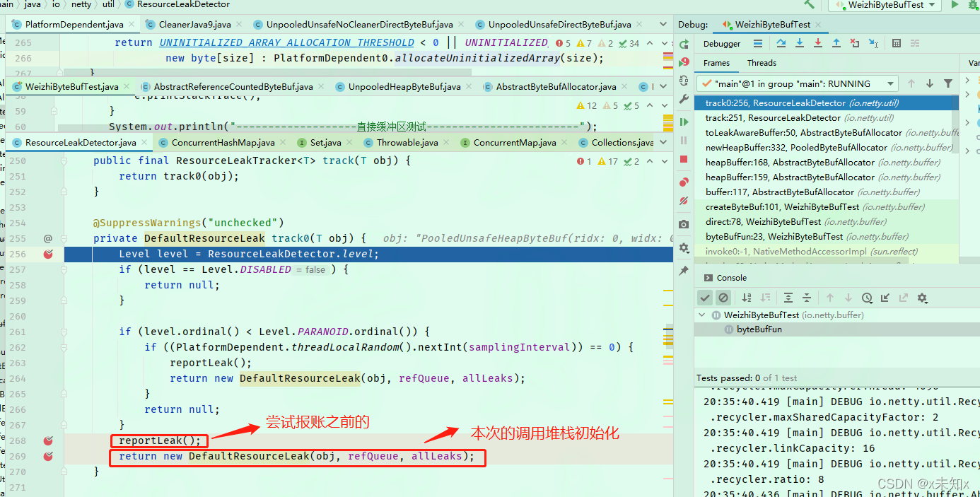The height and width of the screenshot is (497, 980).
Task: Click Step Over debug arrow
Action: point(781,43)
